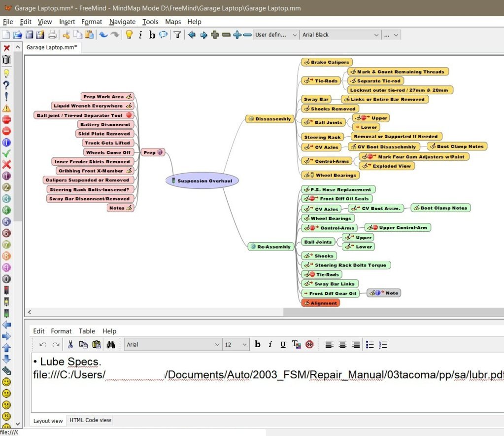
Task: Center align the note text
Action: [342, 345]
